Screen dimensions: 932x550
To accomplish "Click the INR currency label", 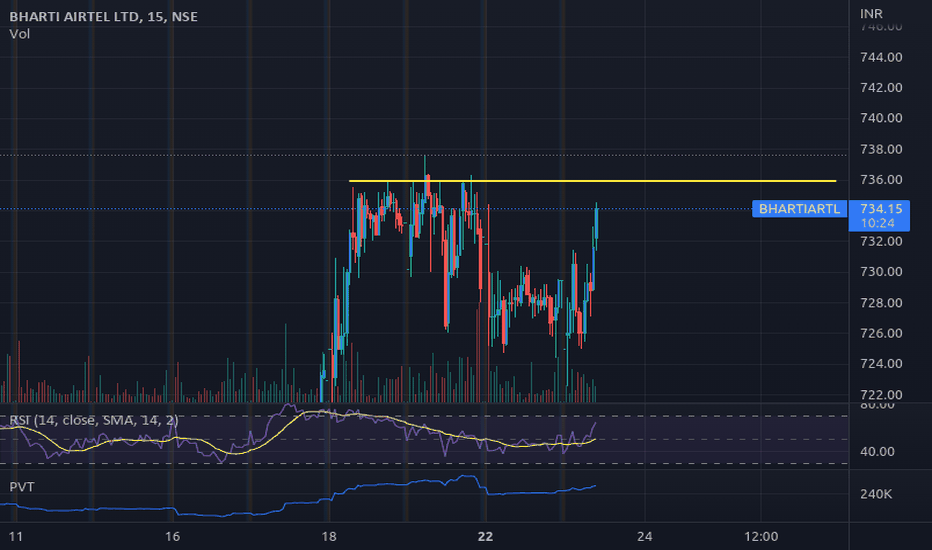I will point(871,14).
